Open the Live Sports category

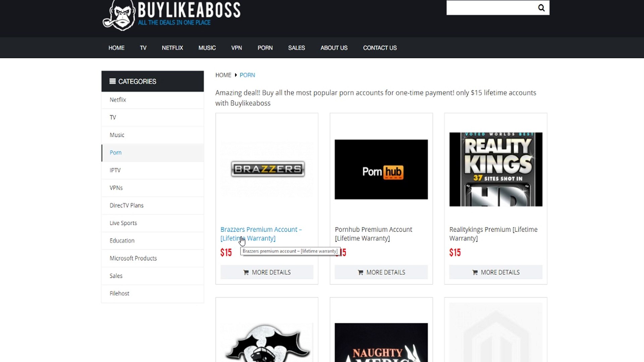pyautogui.click(x=123, y=223)
